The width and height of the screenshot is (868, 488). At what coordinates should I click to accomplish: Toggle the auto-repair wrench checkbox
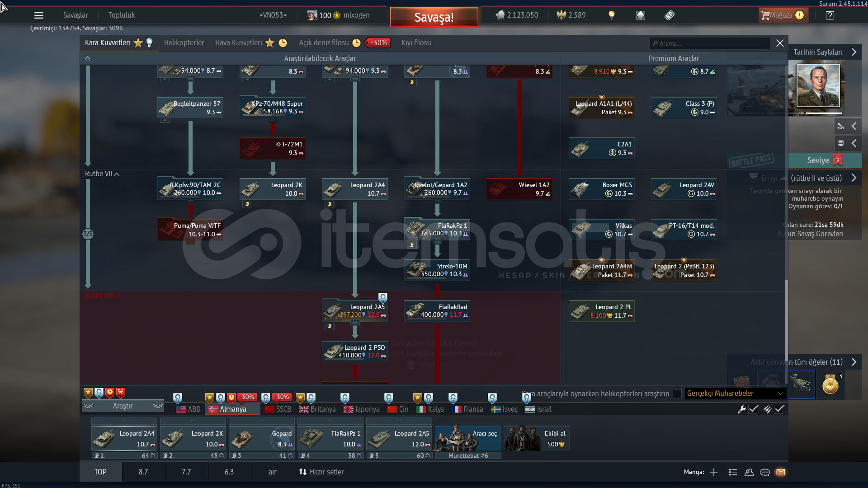point(753,409)
